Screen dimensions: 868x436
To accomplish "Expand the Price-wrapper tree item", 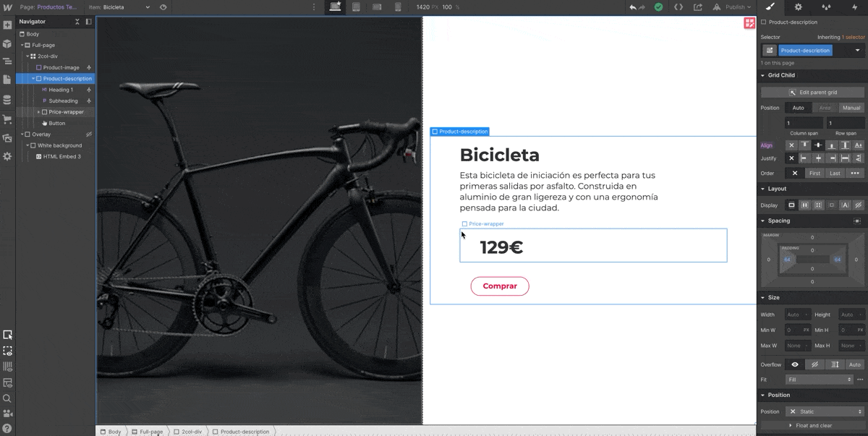I will click(39, 112).
